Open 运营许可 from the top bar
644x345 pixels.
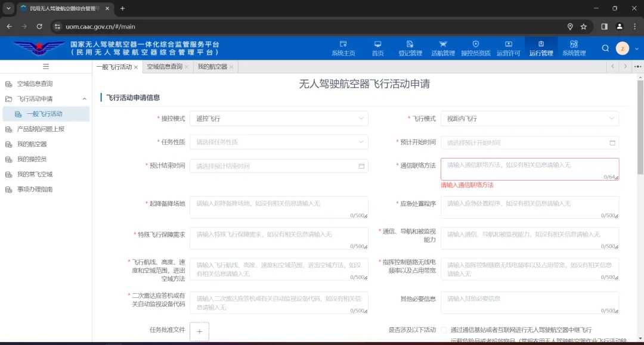click(508, 48)
